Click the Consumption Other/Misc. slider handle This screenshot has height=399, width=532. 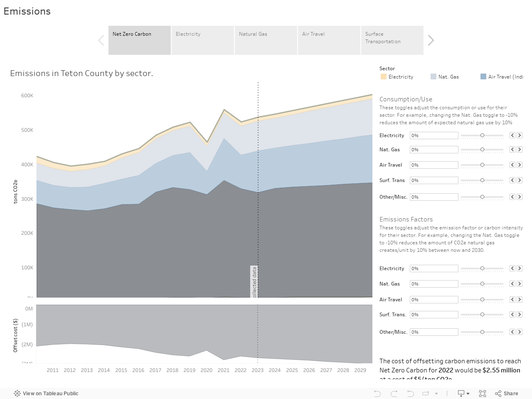point(482,197)
